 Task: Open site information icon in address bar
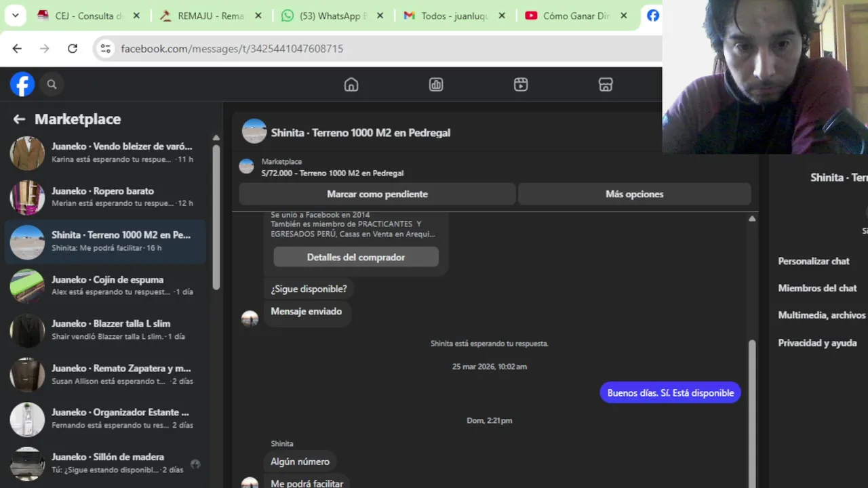105,49
